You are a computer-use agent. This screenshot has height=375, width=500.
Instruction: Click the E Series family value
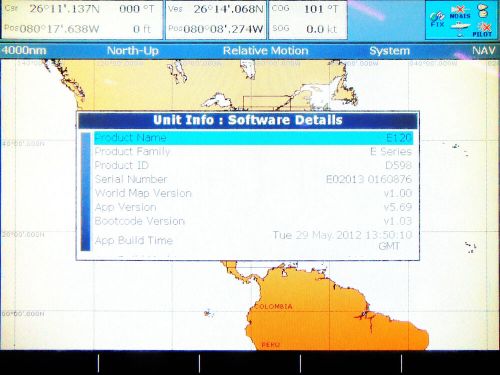pos(391,152)
